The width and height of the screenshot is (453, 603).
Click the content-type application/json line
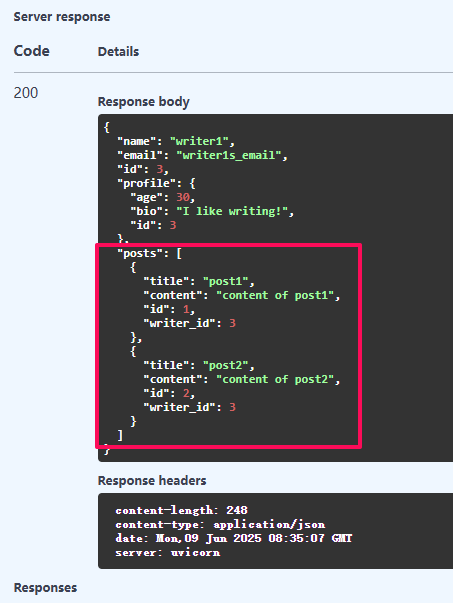point(220,525)
